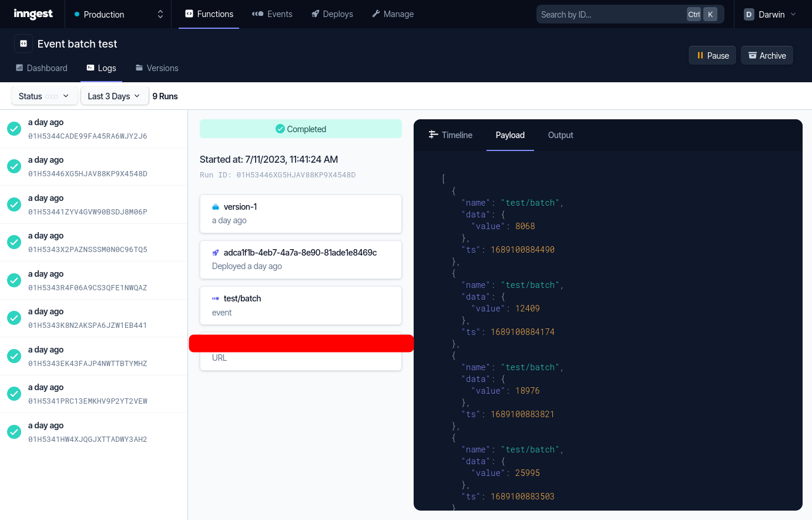Screen dimensions: 812x520
Task: Click the Manage wrench icon
Action: 375,14
